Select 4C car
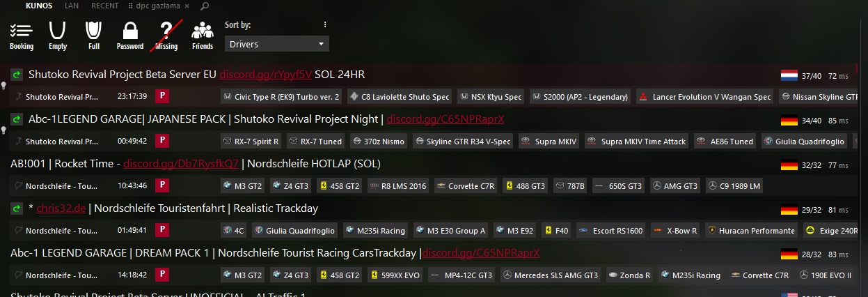The image size is (868, 297). click(x=234, y=231)
